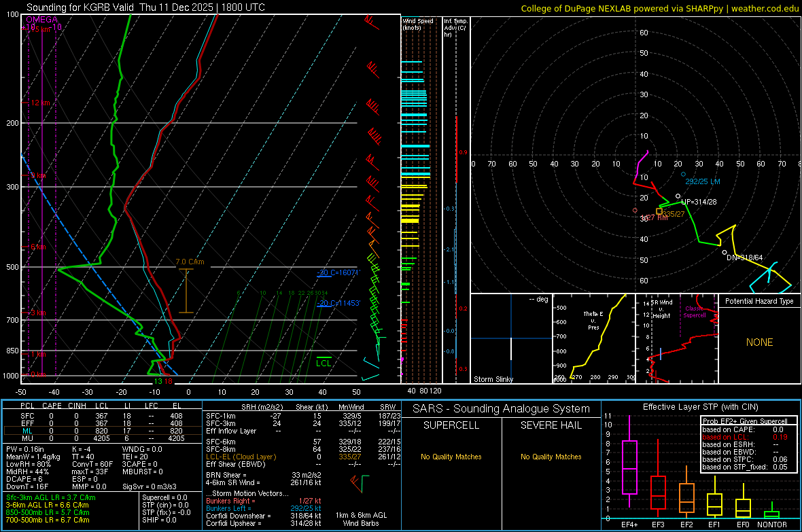Click the 'Supercell = 0.0' parameter
This screenshot has width=802, height=532.
[x=164, y=497]
